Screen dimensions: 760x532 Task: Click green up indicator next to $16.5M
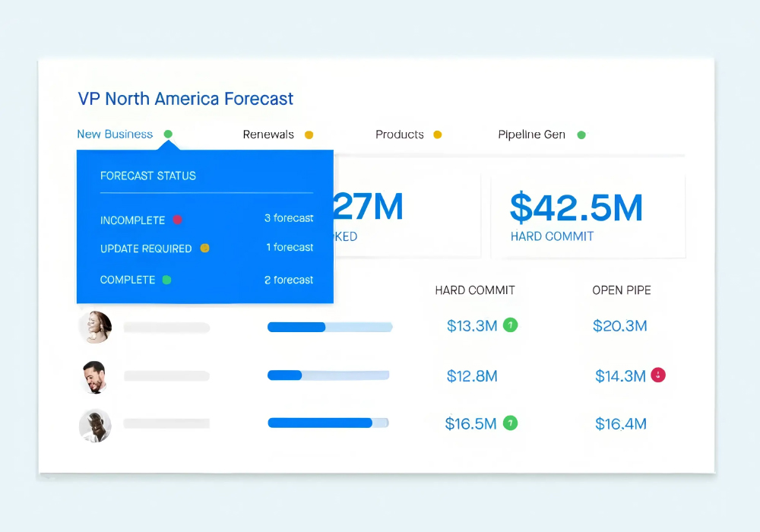click(x=511, y=423)
